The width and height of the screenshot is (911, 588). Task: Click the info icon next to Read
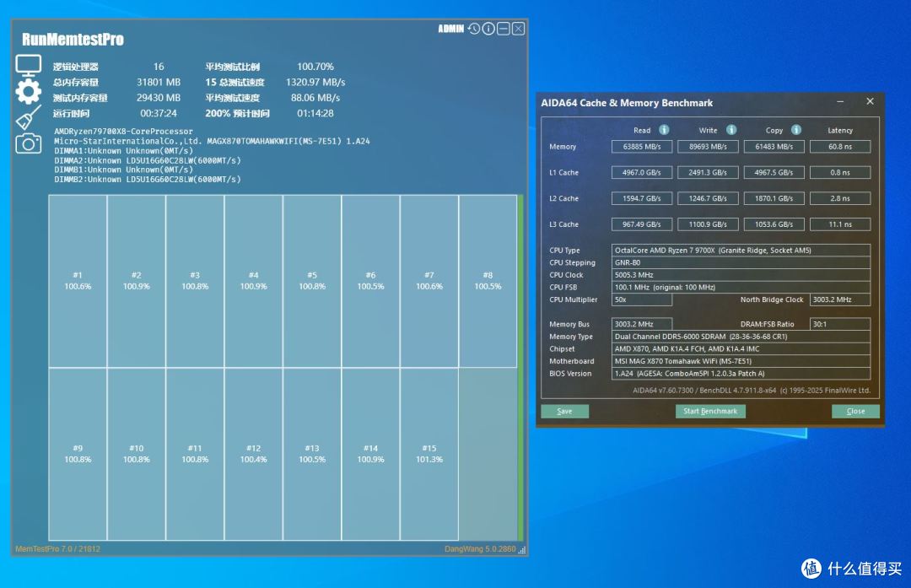(664, 130)
